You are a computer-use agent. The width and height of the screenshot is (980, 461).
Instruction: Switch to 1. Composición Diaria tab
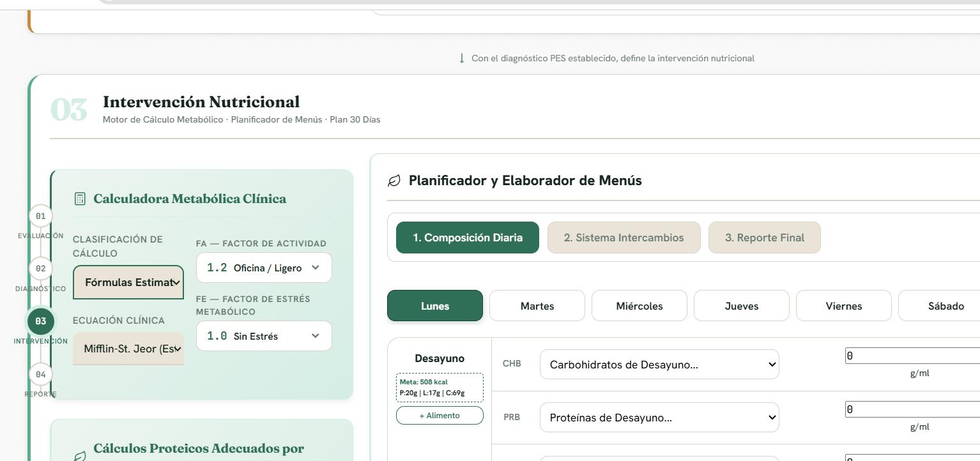pyautogui.click(x=468, y=238)
